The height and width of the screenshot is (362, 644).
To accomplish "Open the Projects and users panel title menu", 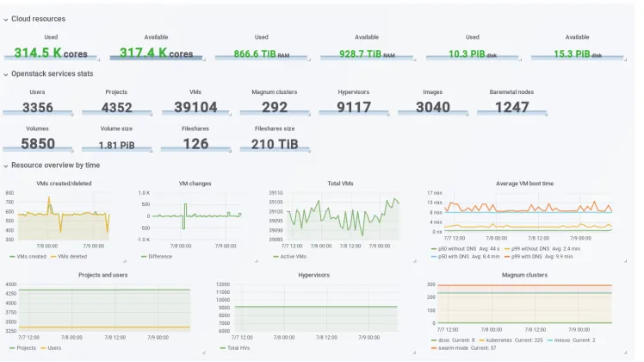I will click(x=103, y=275).
